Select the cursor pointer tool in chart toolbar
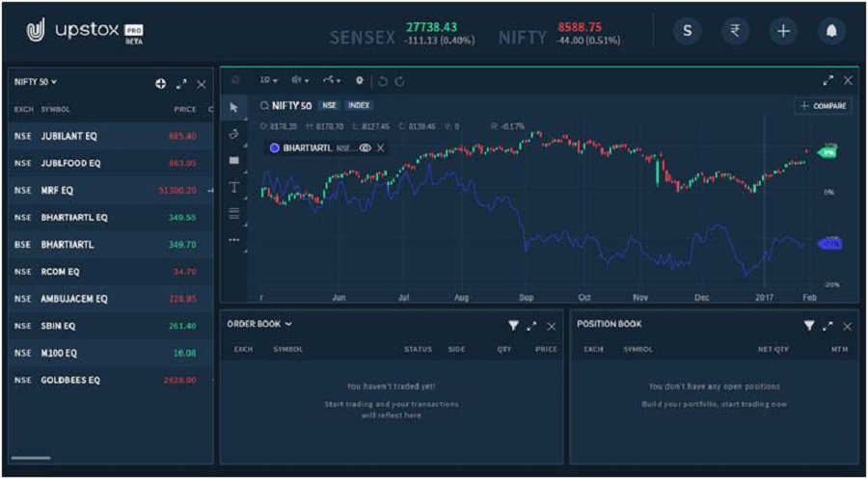 click(233, 107)
